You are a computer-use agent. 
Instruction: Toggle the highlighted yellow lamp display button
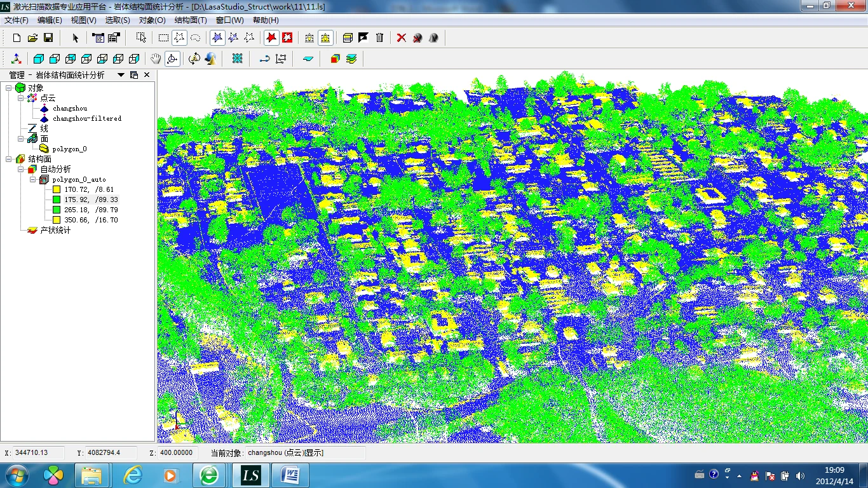click(325, 37)
